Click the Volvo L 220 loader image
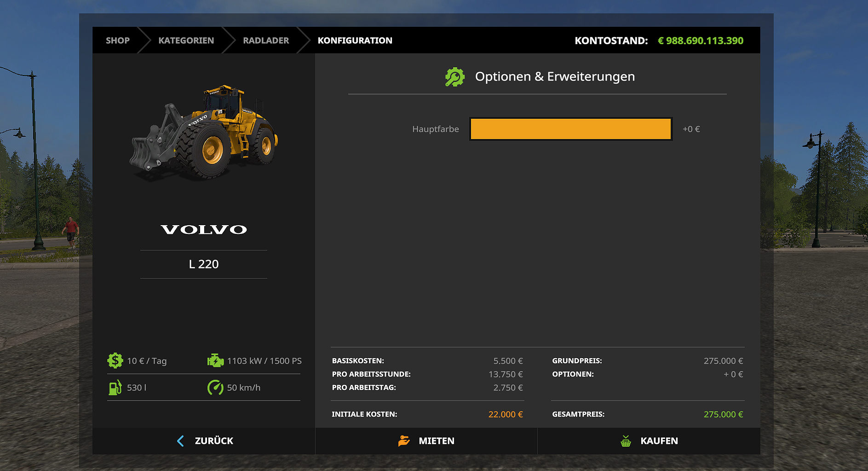The height and width of the screenshot is (471, 868). coord(204,132)
